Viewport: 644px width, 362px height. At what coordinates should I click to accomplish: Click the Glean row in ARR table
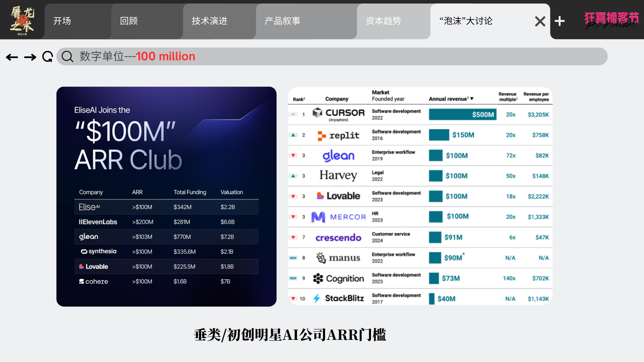coord(166,237)
